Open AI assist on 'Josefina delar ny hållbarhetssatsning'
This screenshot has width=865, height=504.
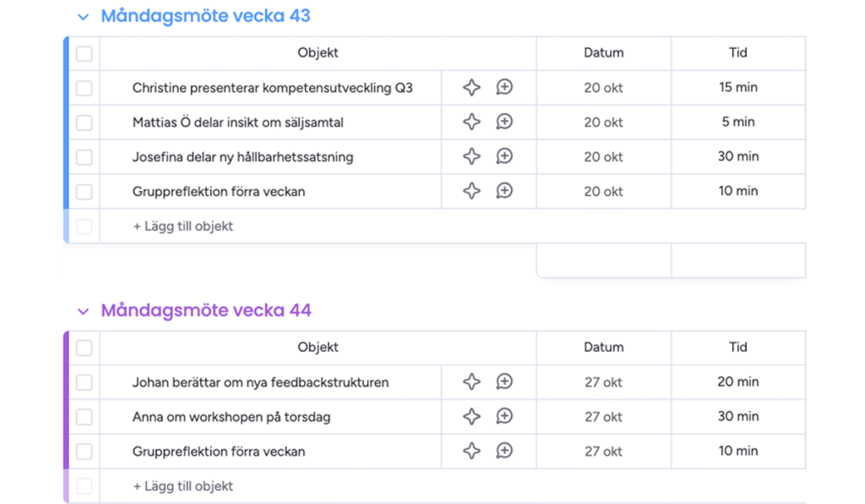coord(471,156)
